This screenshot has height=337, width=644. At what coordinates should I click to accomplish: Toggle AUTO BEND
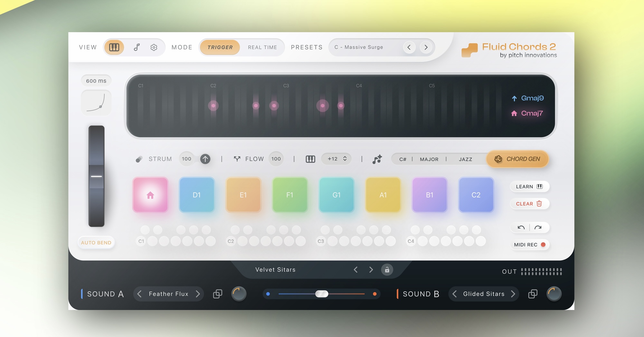click(x=96, y=242)
